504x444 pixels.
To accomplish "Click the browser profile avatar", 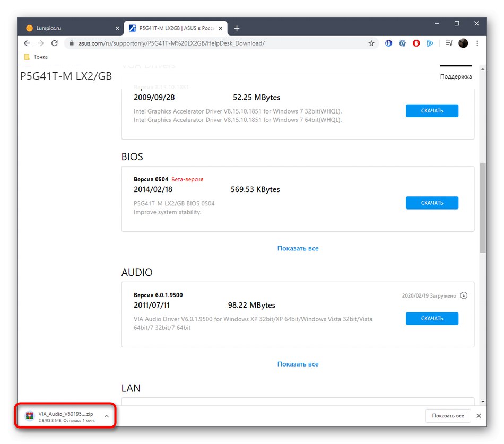I will click(463, 43).
